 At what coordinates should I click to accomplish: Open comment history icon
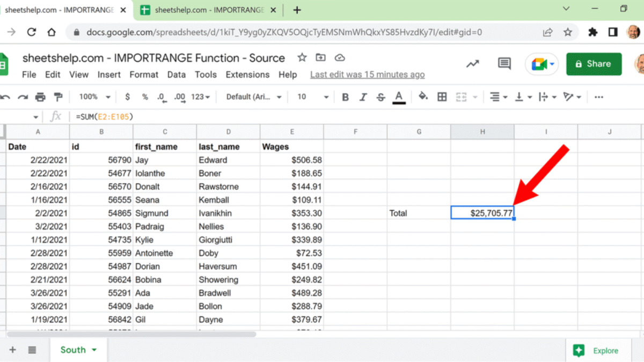pyautogui.click(x=504, y=64)
